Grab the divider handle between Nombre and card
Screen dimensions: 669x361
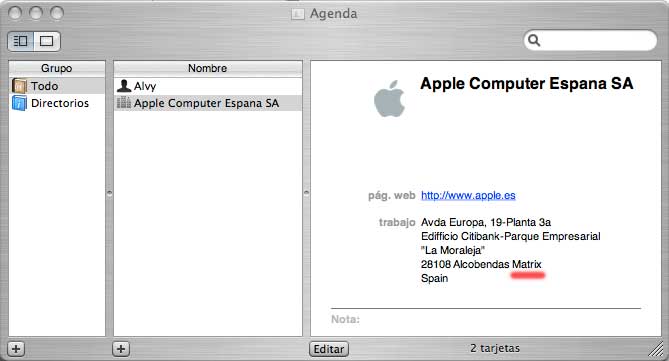[306, 193]
